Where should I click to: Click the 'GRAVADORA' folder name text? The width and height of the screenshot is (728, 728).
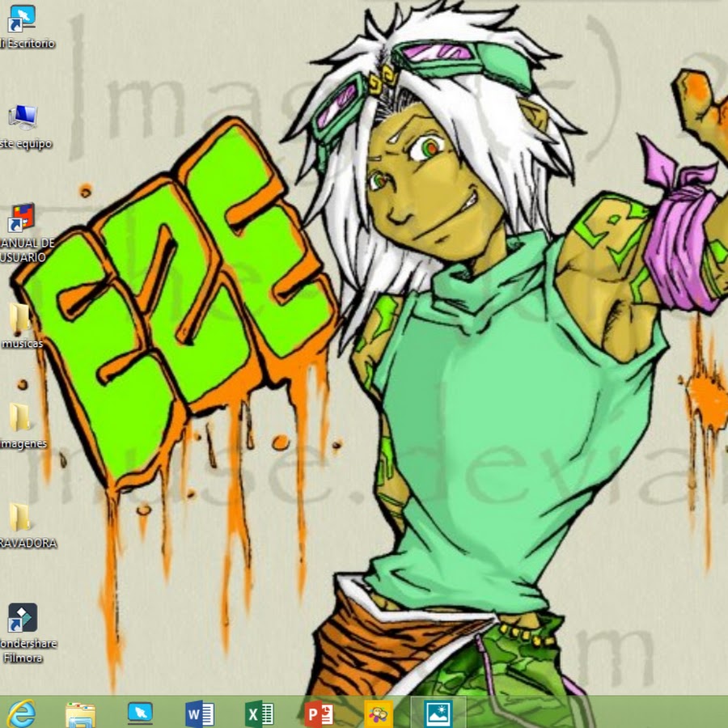point(28,544)
